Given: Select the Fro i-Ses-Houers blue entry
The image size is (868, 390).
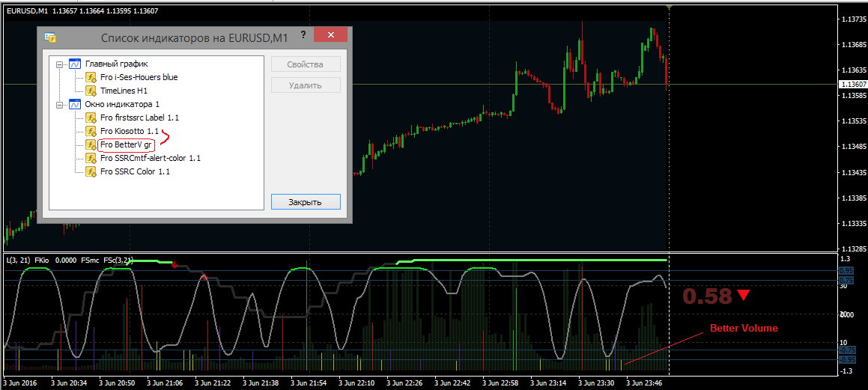Looking at the screenshot, I should [x=139, y=77].
